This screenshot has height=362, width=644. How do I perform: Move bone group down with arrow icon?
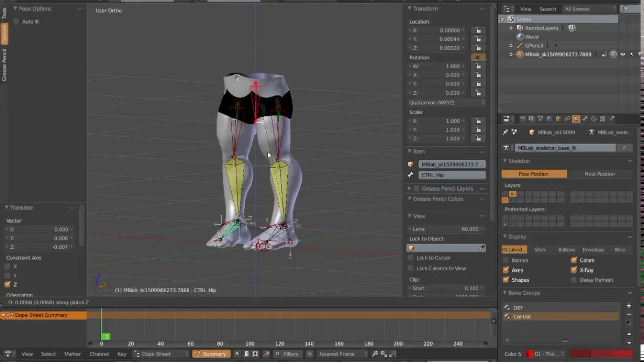[x=629, y=343]
